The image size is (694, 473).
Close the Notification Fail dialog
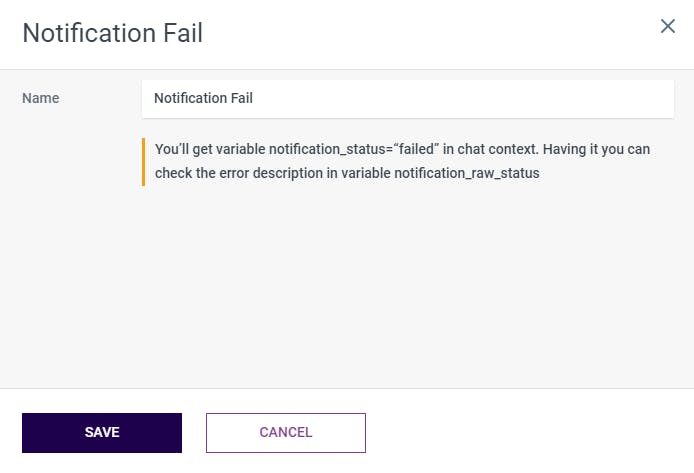point(668,26)
